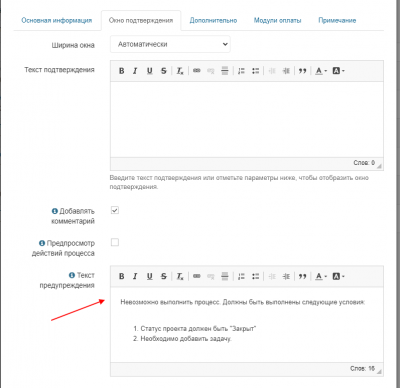Image resolution: width=400 pixels, height=388 pixels.
Task: Increase indent in warning text editor
Action: [x=286, y=276]
